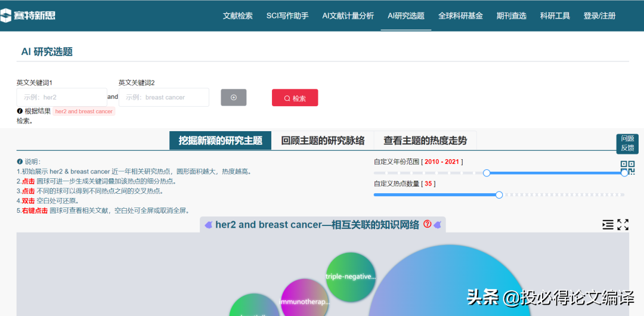This screenshot has height=316, width=644.
Task: Toggle fullscreen for the knowledge network
Action: point(623,224)
